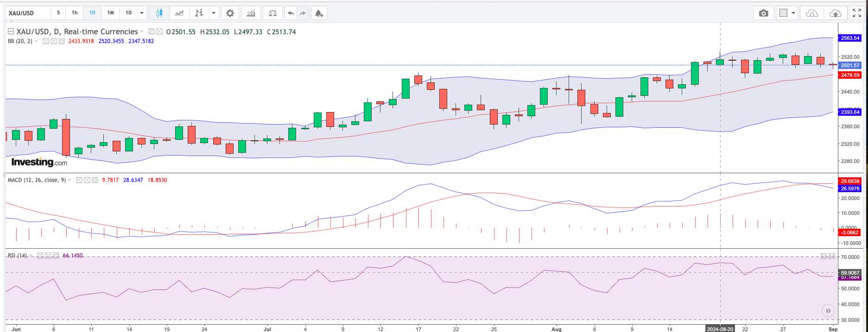Hide the MACD indicator using eye icon
The image size is (868, 332).
(79, 180)
